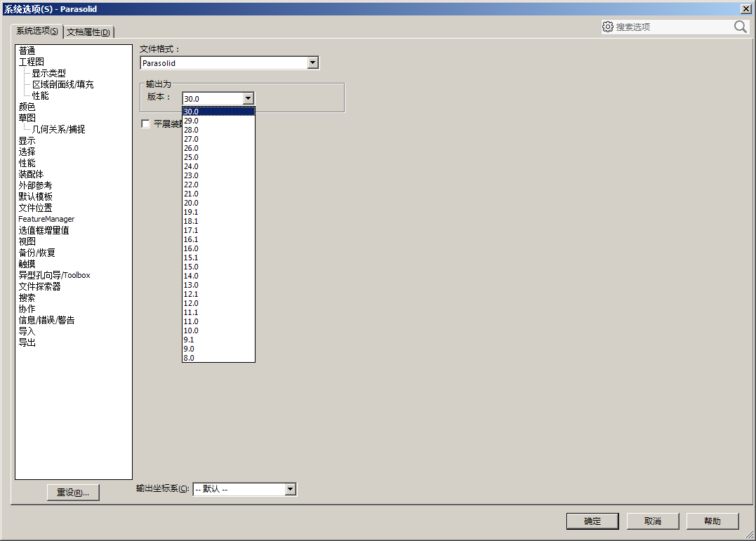Select 外部参考 in the tree
This screenshot has width=756, height=541.
35,185
